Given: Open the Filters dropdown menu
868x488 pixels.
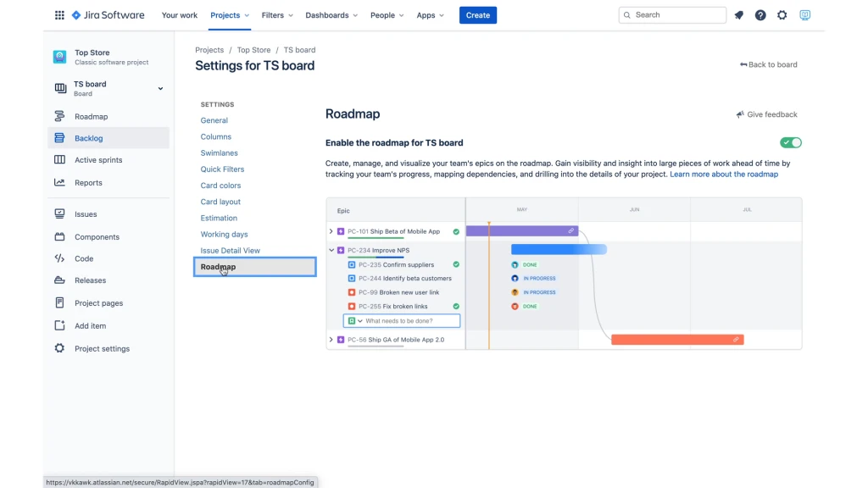Looking at the screenshot, I should pos(277,15).
